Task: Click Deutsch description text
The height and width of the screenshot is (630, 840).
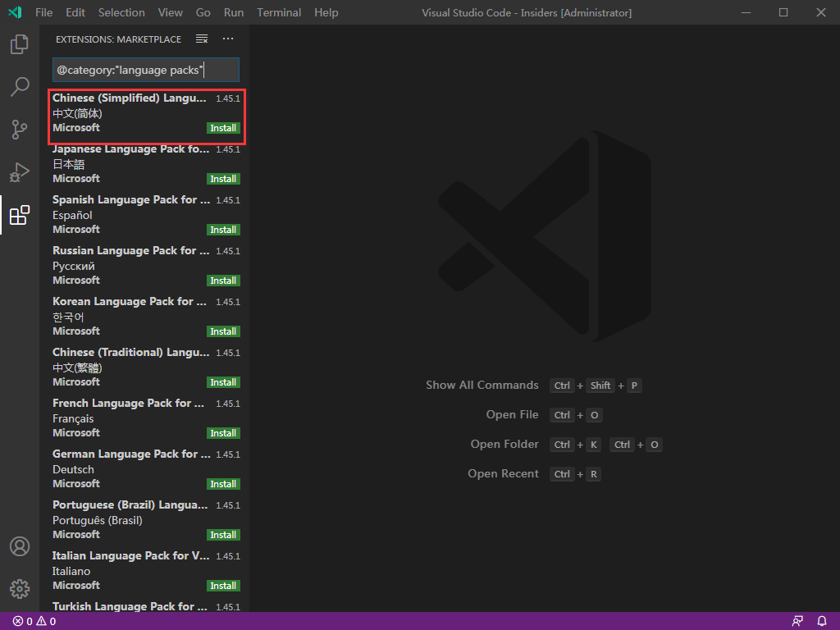Action: 73,470
